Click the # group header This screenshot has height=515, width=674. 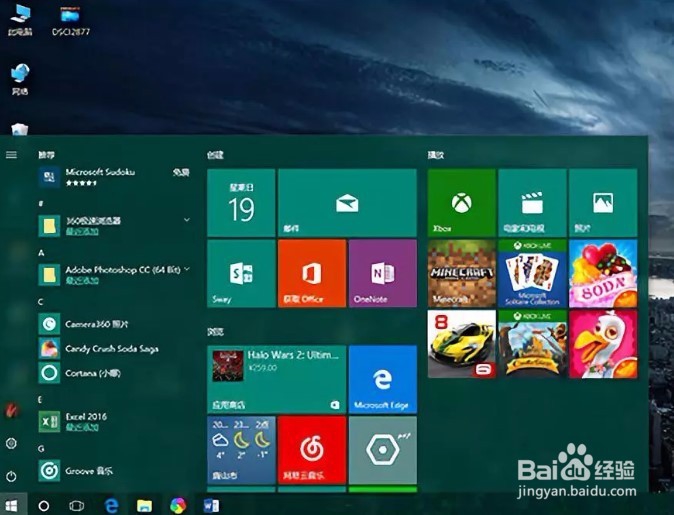(x=41, y=204)
